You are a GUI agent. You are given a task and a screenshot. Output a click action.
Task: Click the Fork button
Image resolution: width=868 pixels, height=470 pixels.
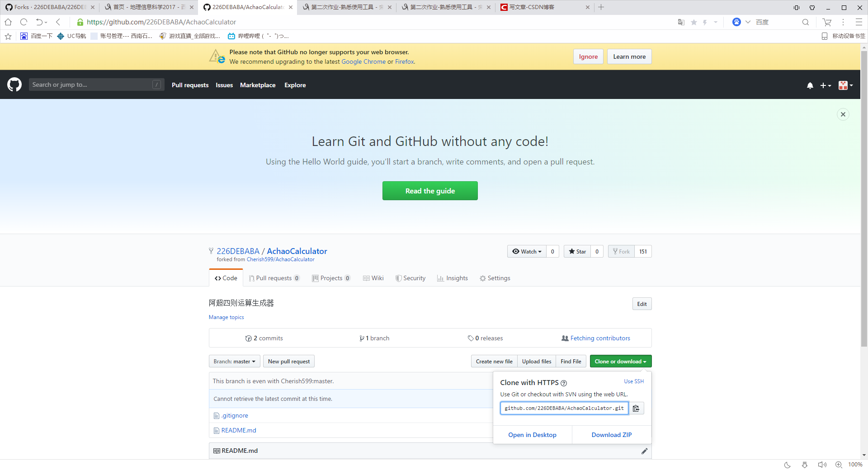tap(621, 251)
